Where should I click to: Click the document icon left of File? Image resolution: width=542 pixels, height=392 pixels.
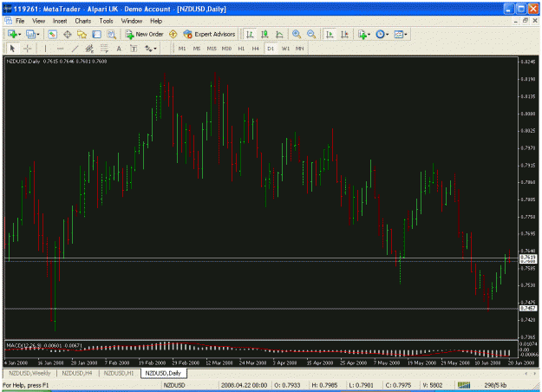(9, 21)
